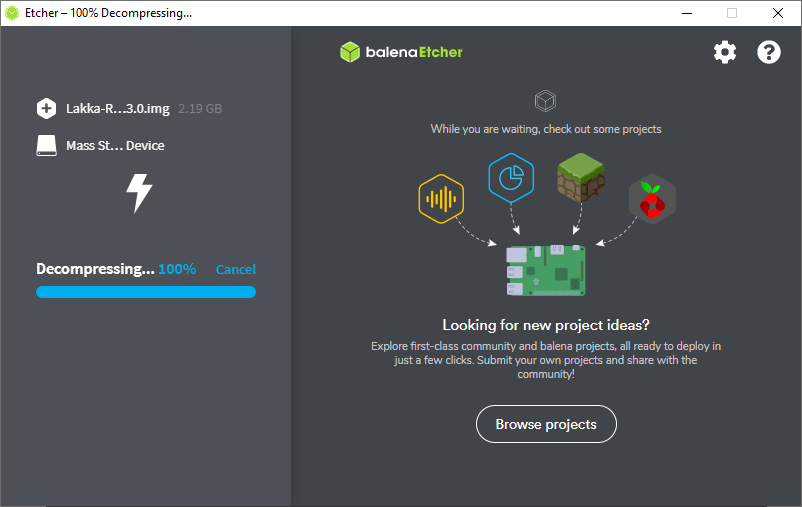Image resolution: width=802 pixels, height=507 pixels.
Task: Click the Decompressing... status label
Action: 95,270
